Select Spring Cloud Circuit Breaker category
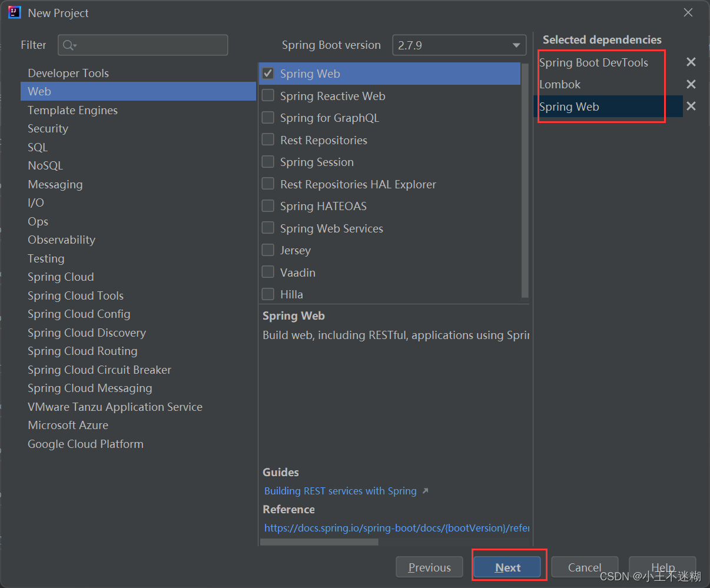Screen dimensions: 710x588 pos(138,370)
